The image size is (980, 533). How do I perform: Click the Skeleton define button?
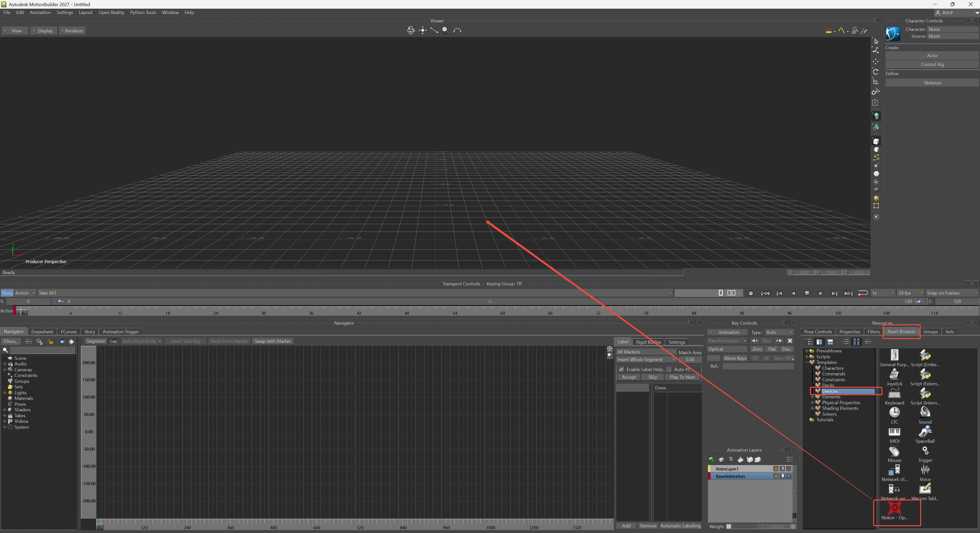[x=932, y=82]
